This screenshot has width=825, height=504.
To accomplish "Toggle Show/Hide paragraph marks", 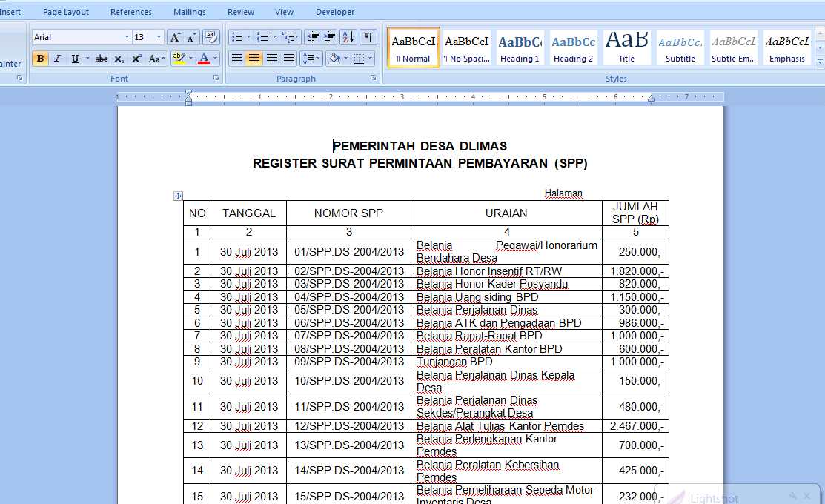I will tap(368, 37).
